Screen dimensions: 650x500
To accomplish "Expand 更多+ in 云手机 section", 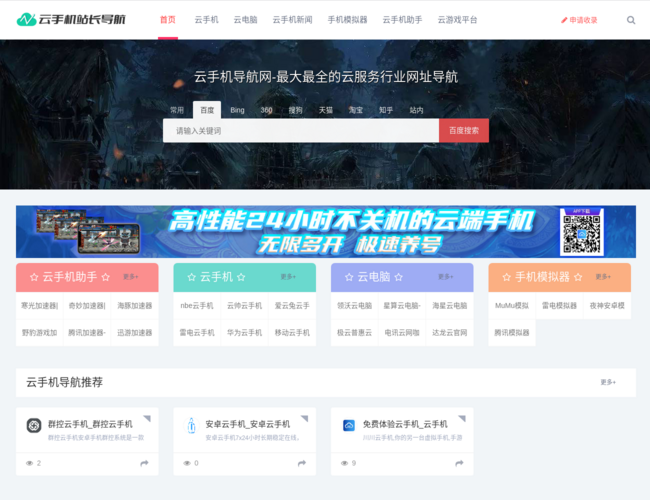I will pyautogui.click(x=288, y=277).
